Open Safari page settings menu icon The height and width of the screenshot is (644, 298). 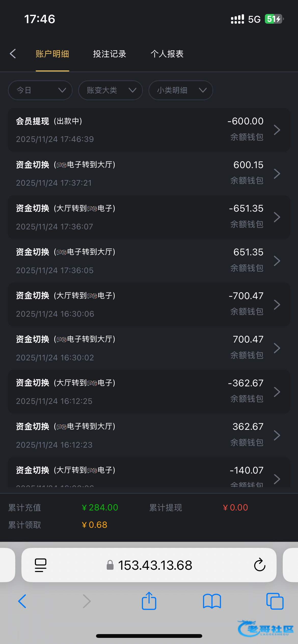point(40,565)
